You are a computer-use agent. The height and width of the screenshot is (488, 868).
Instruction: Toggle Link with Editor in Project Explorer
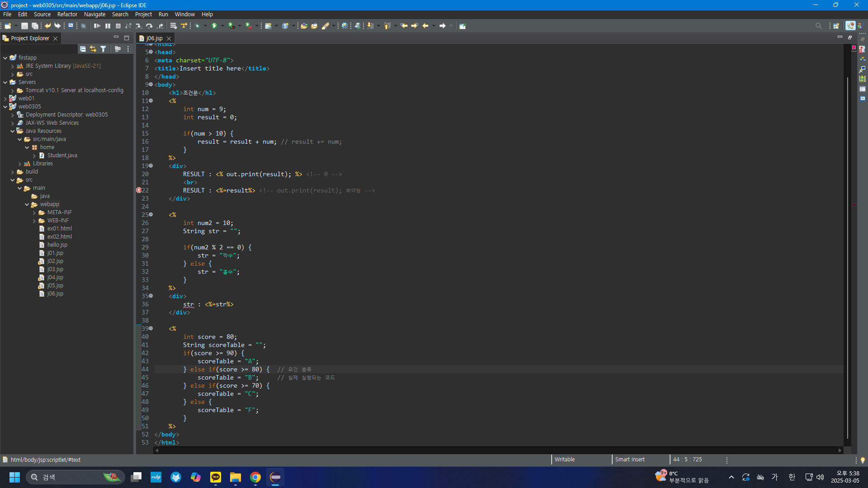(93, 49)
